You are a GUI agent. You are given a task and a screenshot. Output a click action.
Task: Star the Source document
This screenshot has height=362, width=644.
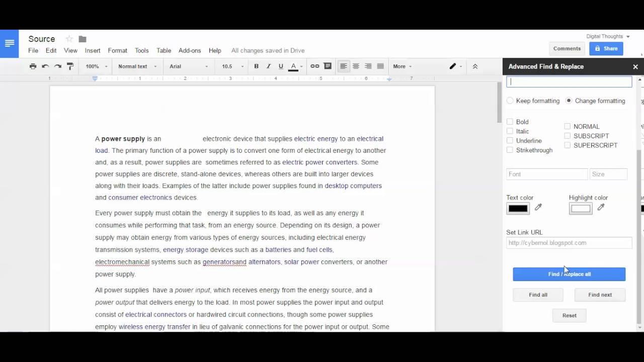click(x=69, y=39)
